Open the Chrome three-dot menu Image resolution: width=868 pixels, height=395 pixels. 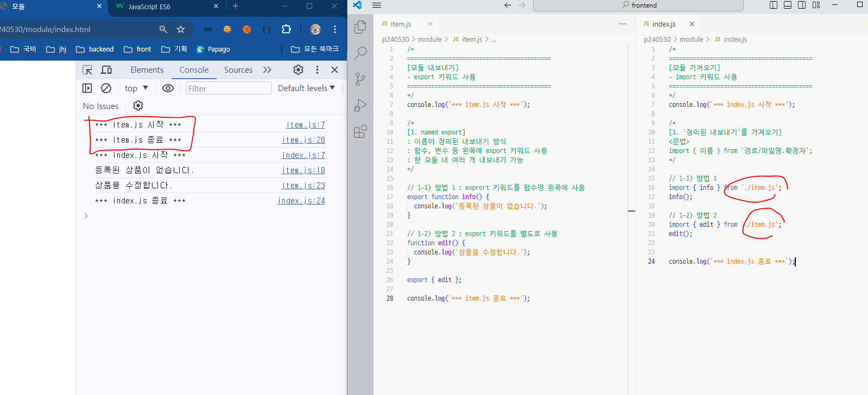(335, 29)
